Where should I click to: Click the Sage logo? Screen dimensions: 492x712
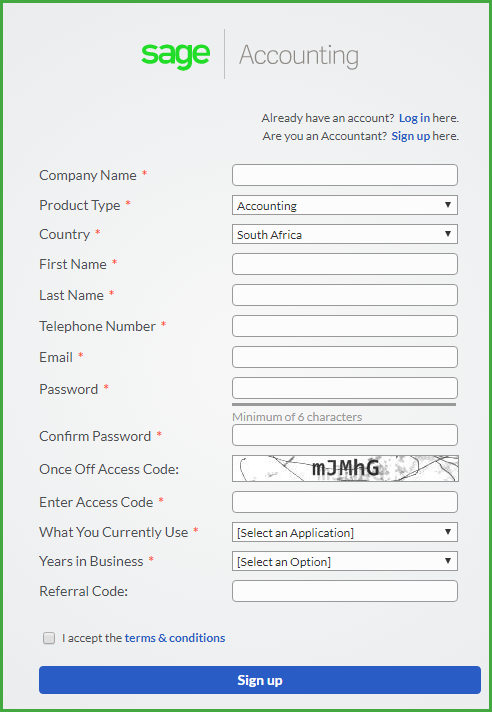click(175, 56)
